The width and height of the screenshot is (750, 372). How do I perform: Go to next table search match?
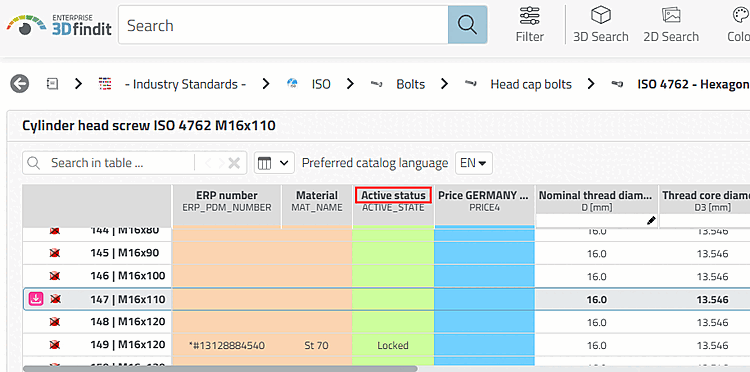(x=221, y=163)
